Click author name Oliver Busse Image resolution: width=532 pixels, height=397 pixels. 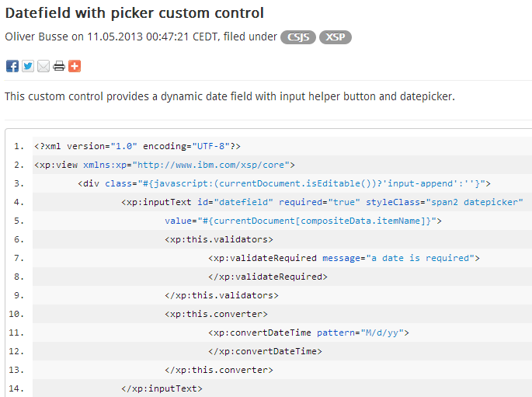[x=37, y=37]
